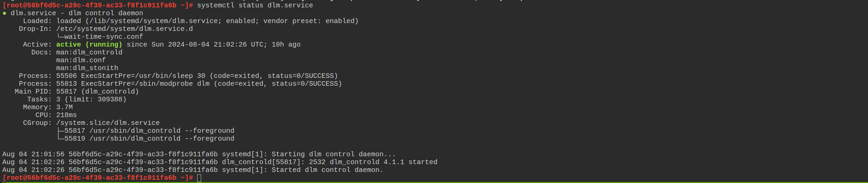The image size is (868, 183).
Task: Click the top red root prompt text
Action: point(98,6)
